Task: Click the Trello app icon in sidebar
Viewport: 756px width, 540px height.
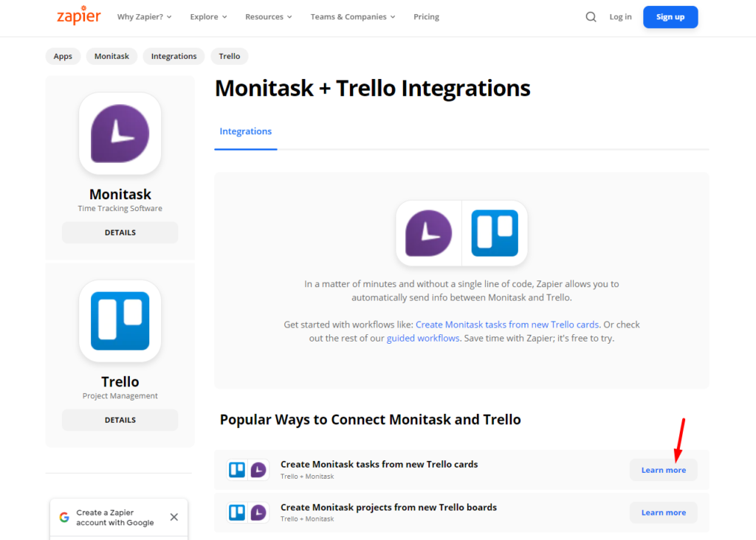Action: click(x=120, y=321)
